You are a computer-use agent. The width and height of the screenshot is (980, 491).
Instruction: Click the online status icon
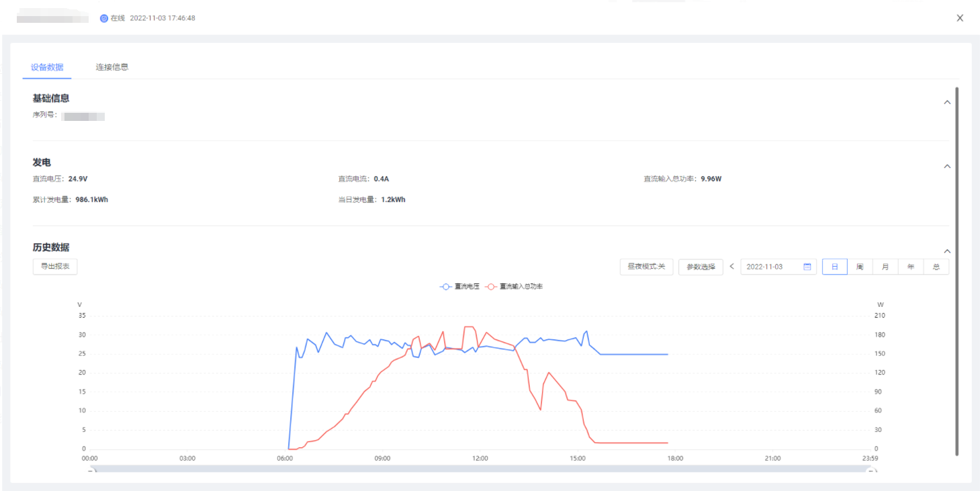click(104, 18)
